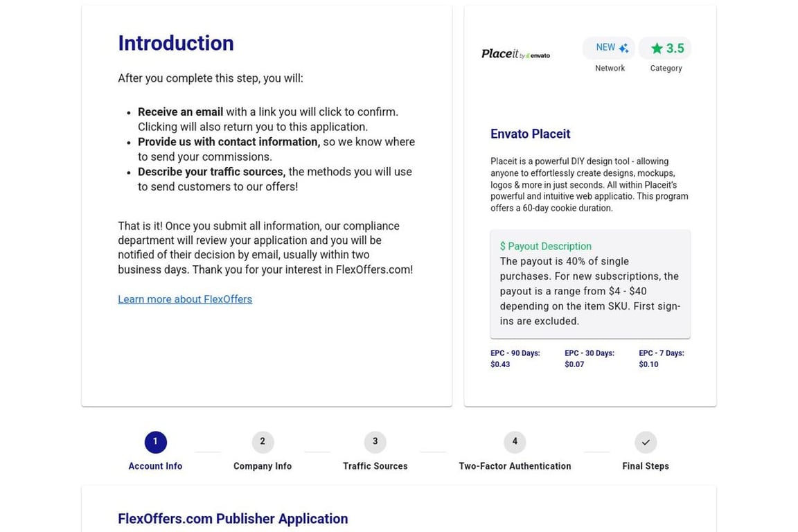Click the Placeit by Envato logo

[x=515, y=54]
